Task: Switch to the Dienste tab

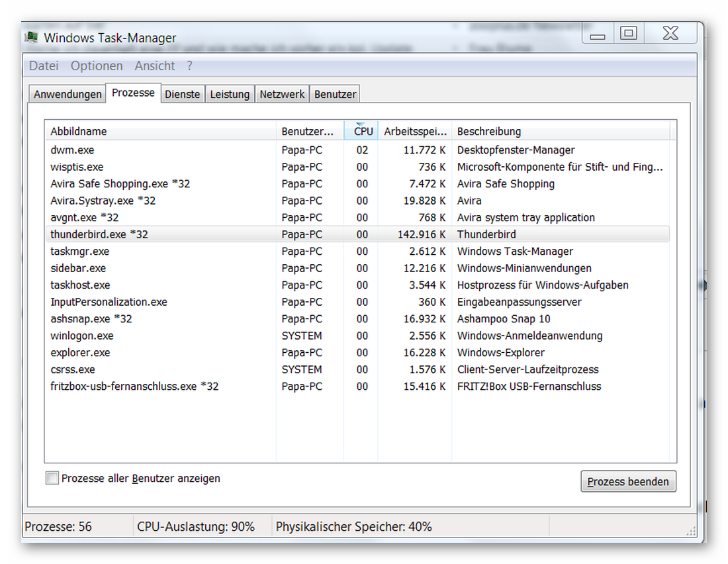Action: (183, 94)
